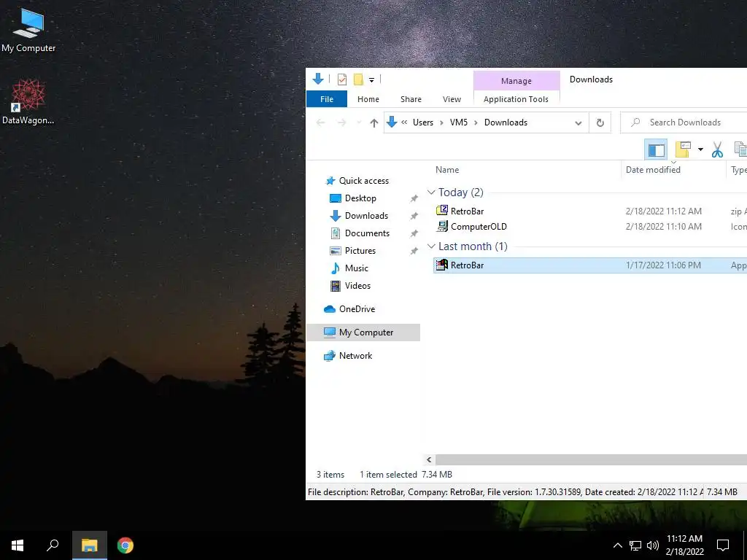Select the RetroBar application file

[x=589, y=265]
